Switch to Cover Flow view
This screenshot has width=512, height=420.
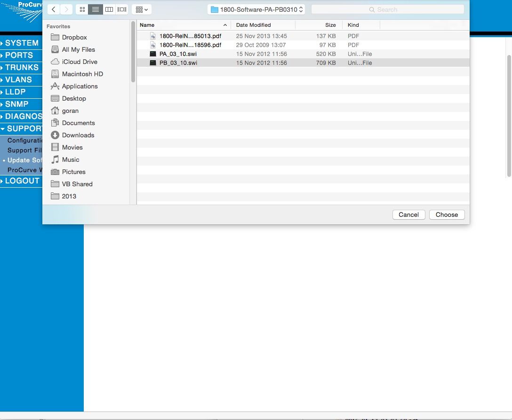122,9
